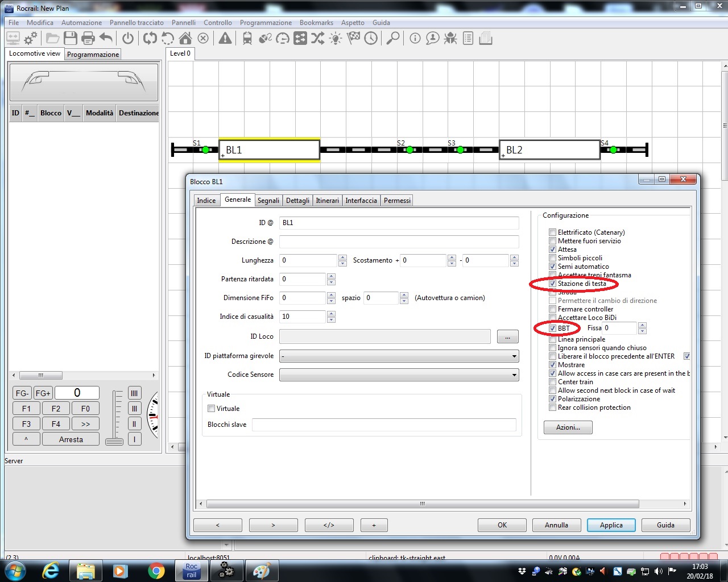Image resolution: width=728 pixels, height=582 pixels.
Task: Click the save floppy disk toolbar icon
Action: tap(71, 39)
